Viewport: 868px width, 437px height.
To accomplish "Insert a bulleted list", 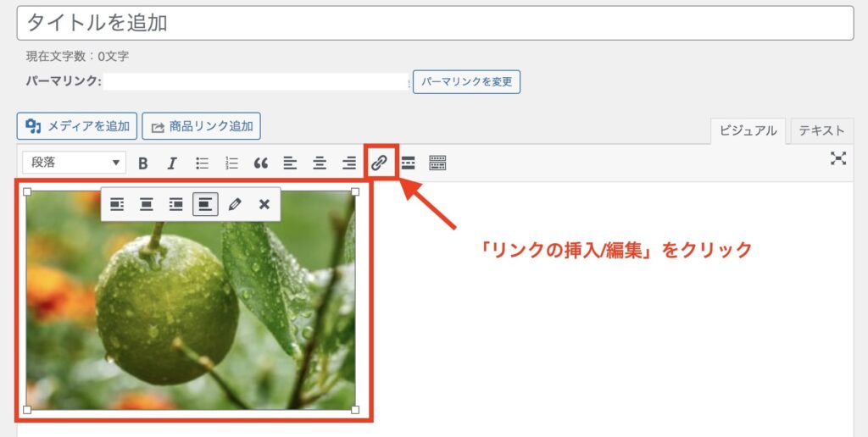I will click(202, 163).
